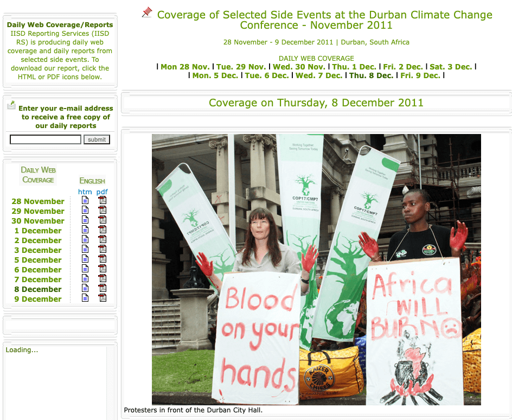Click the envelope icon near e-mail signup

tap(11, 105)
